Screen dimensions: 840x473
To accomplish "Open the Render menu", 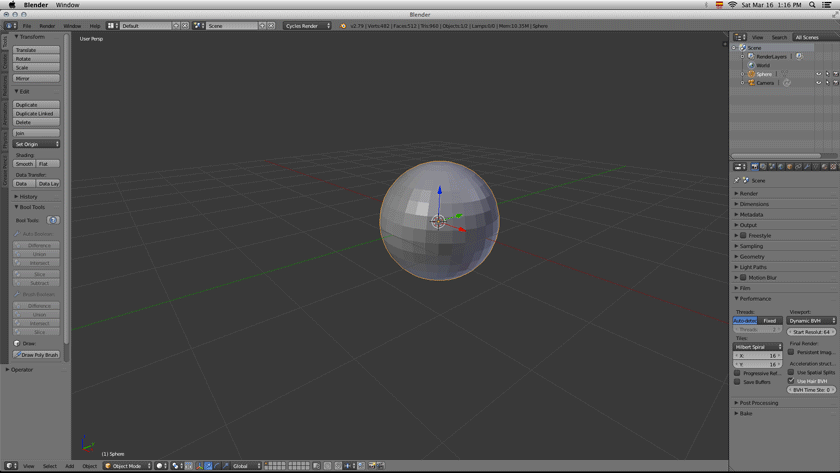I will click(47, 26).
